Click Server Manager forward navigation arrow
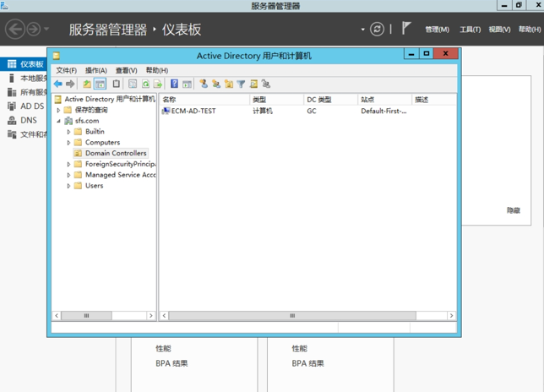 pos(34,29)
